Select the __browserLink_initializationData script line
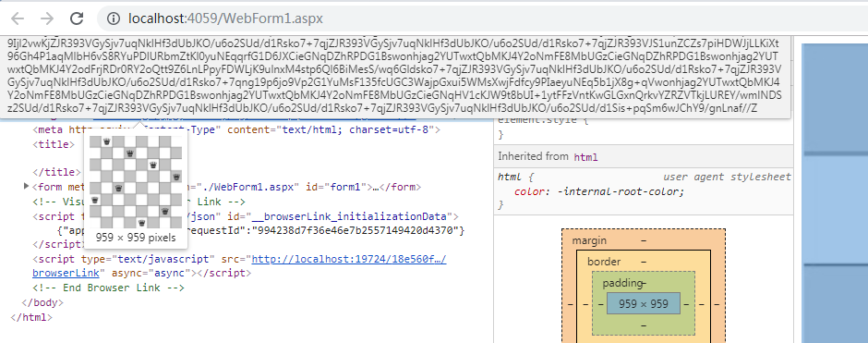868x343 pixels. click(246, 215)
